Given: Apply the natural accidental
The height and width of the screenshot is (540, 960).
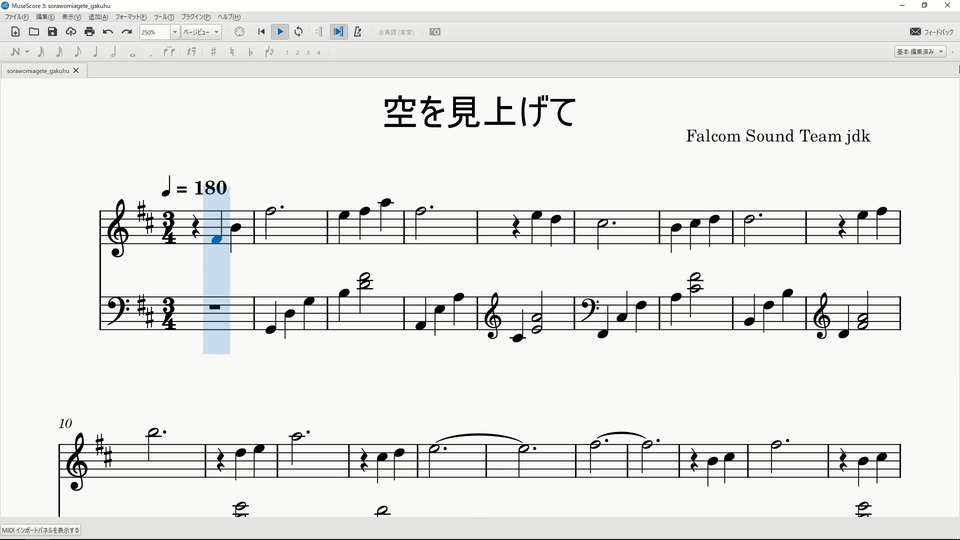Looking at the screenshot, I should point(231,52).
